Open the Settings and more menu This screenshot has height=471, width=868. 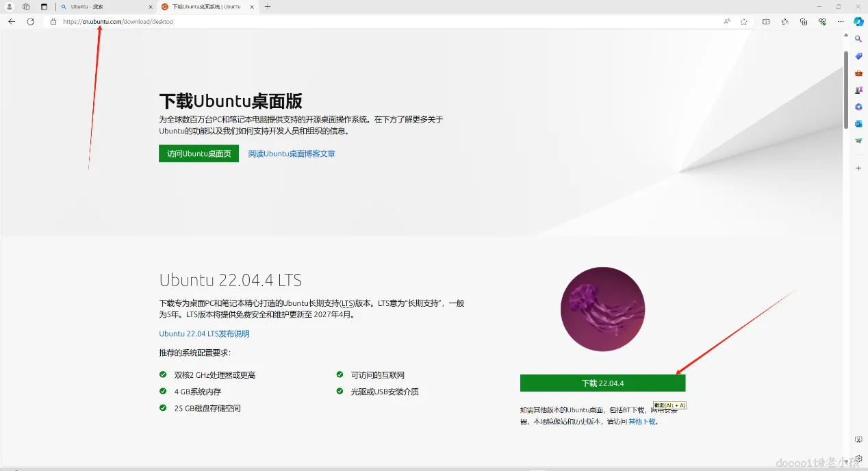[841, 22]
